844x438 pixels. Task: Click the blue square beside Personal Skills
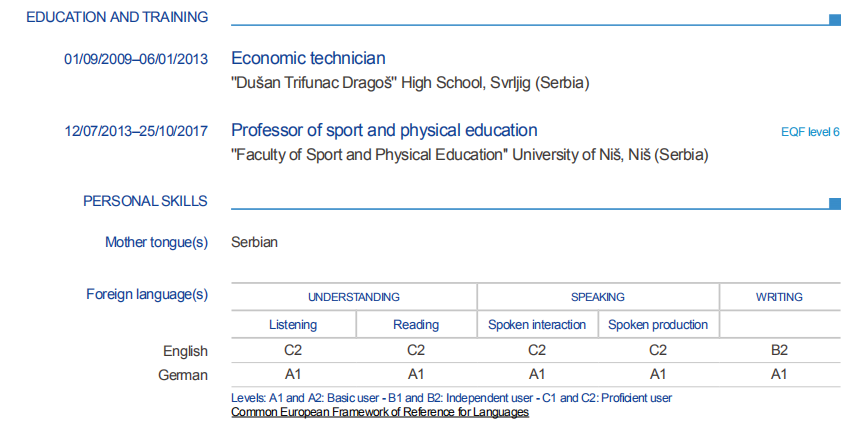coord(834,204)
